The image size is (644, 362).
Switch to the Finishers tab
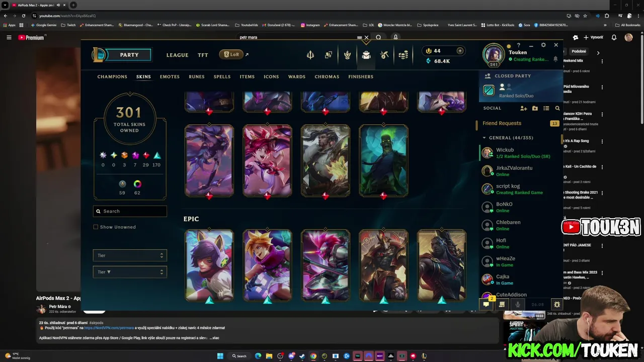point(361,76)
